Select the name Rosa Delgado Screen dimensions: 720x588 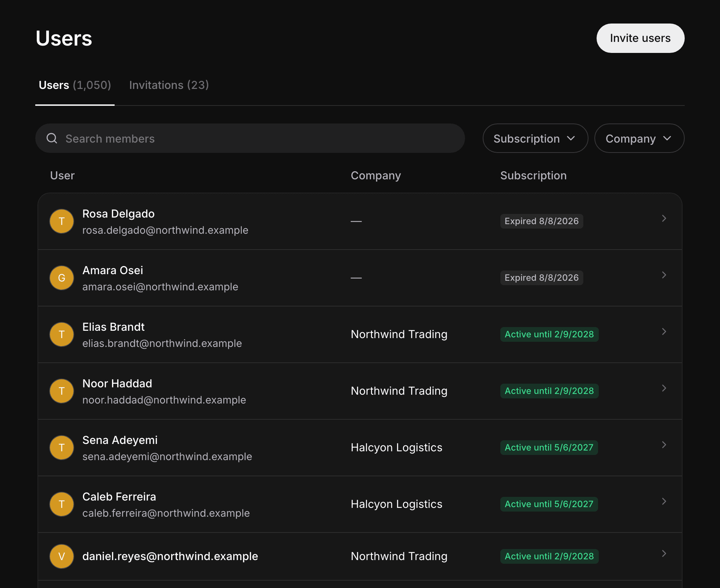coord(118,214)
